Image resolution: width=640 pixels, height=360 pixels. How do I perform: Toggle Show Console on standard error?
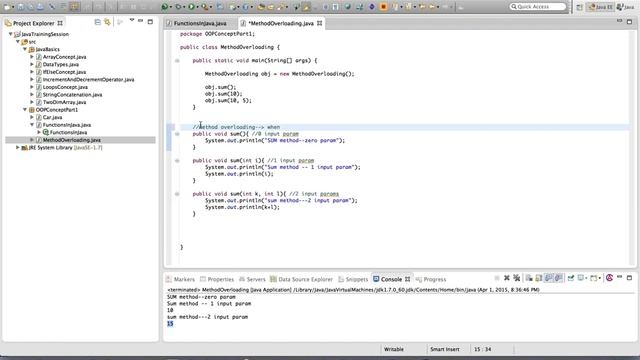pos(558,278)
